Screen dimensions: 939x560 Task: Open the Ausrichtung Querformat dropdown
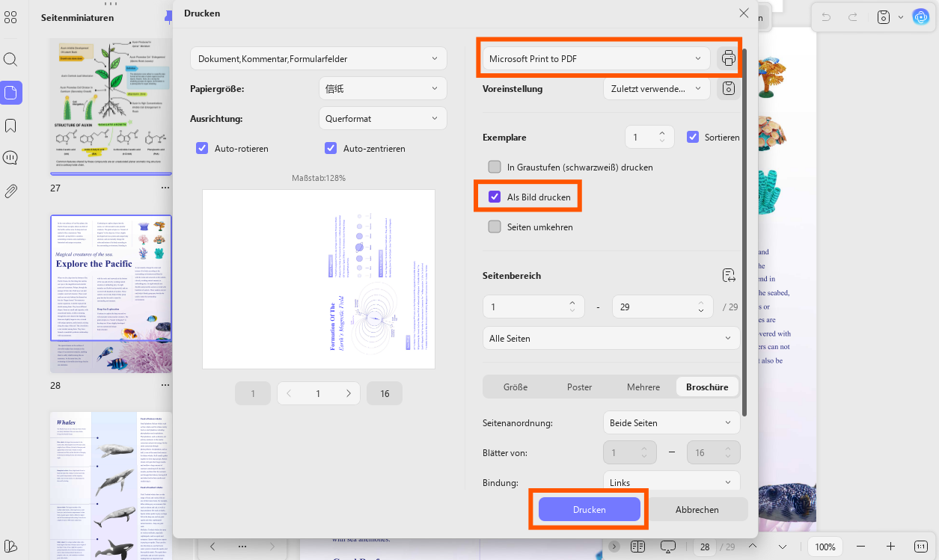382,118
